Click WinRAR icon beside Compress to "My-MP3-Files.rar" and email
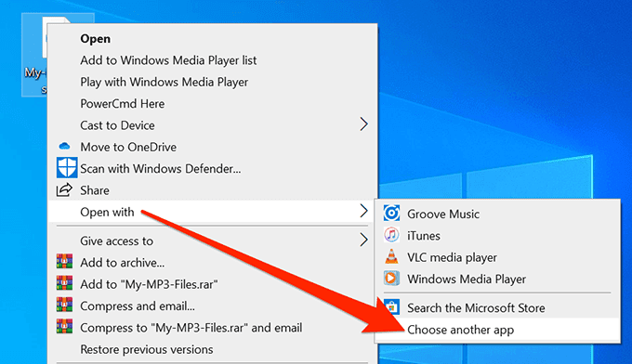The image size is (632, 364). click(x=64, y=327)
